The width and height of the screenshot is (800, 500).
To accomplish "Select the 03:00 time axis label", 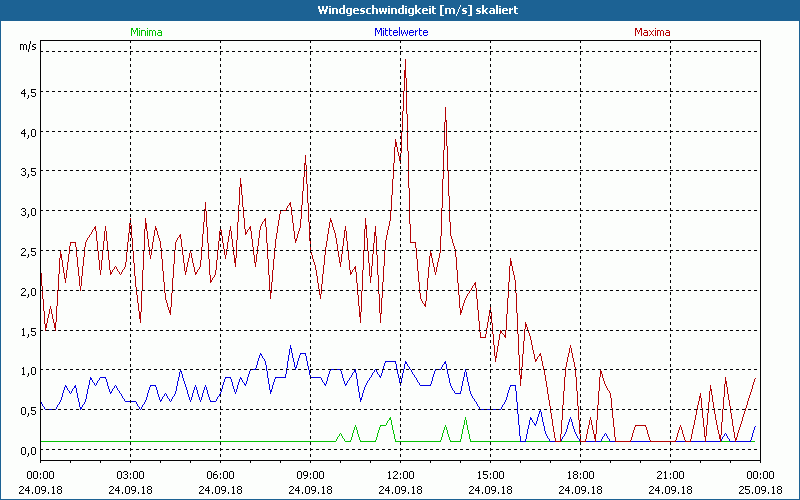I will coord(130,475).
